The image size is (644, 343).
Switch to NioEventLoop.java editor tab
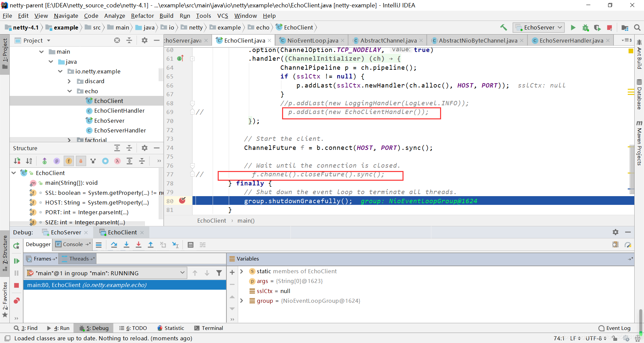point(312,40)
